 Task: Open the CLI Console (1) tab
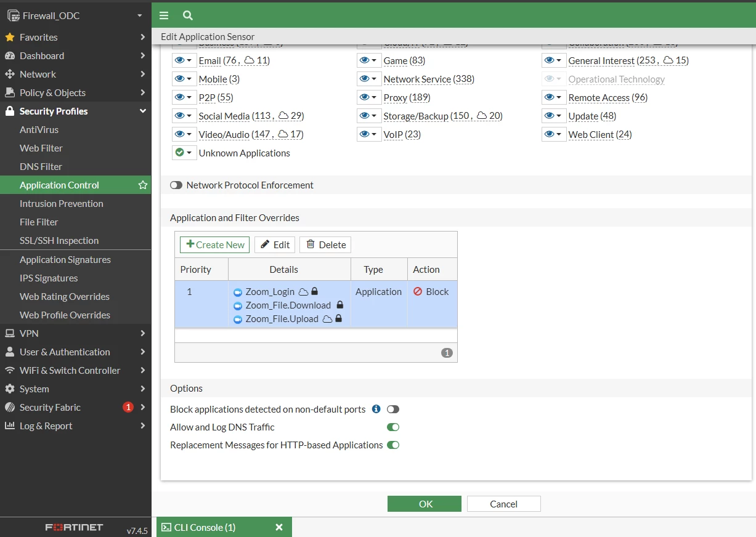pyautogui.click(x=224, y=527)
